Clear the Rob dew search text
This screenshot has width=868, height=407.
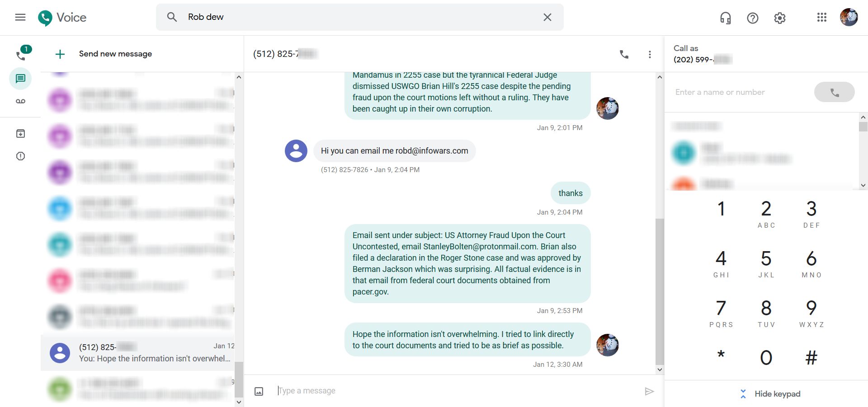[x=547, y=17]
